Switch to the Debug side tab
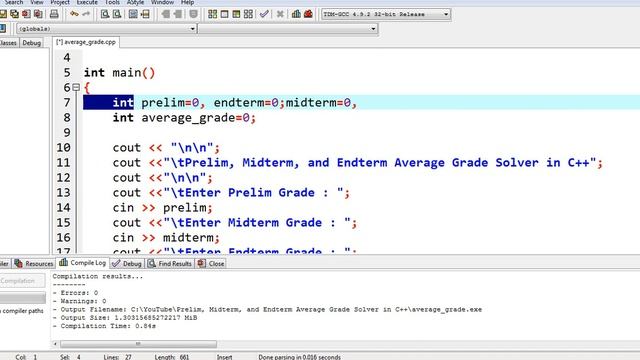The image size is (640, 360). pos(31,43)
